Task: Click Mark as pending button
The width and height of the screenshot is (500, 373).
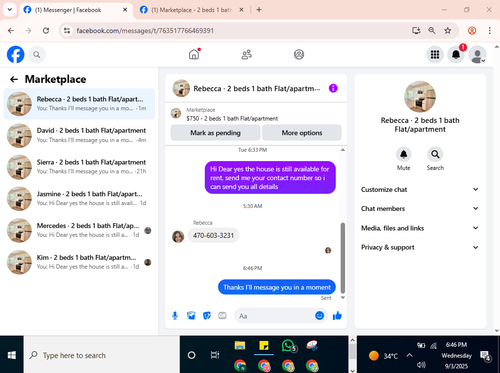Action: pos(215,133)
